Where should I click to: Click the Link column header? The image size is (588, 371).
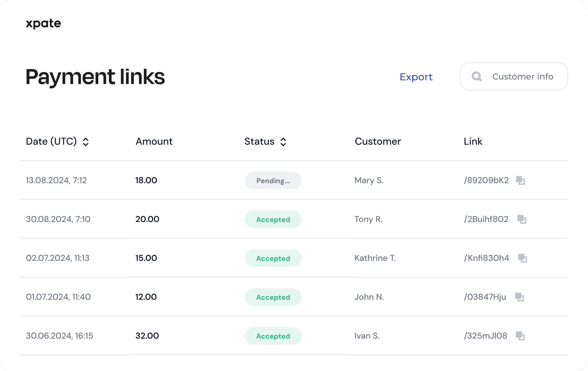tap(473, 142)
